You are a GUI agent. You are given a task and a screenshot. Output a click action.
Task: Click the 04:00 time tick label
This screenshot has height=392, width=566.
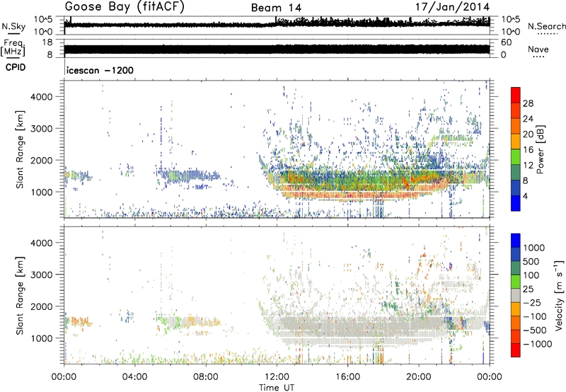click(x=134, y=377)
